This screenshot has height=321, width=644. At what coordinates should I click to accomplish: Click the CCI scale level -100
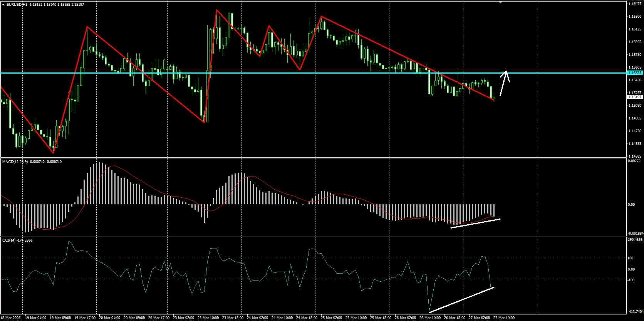631,280
